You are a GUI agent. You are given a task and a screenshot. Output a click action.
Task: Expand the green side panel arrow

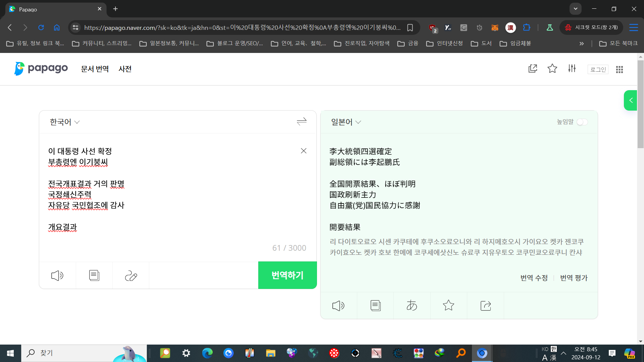pyautogui.click(x=631, y=100)
